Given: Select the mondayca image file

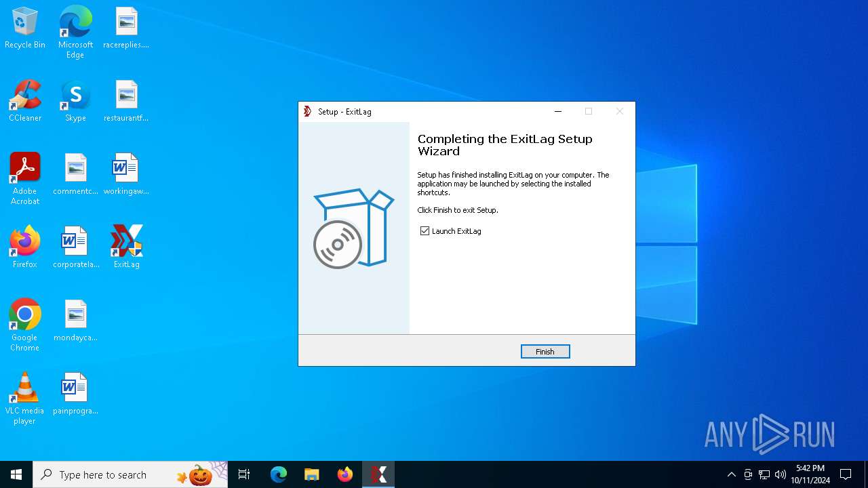Looking at the screenshot, I should point(75,321).
